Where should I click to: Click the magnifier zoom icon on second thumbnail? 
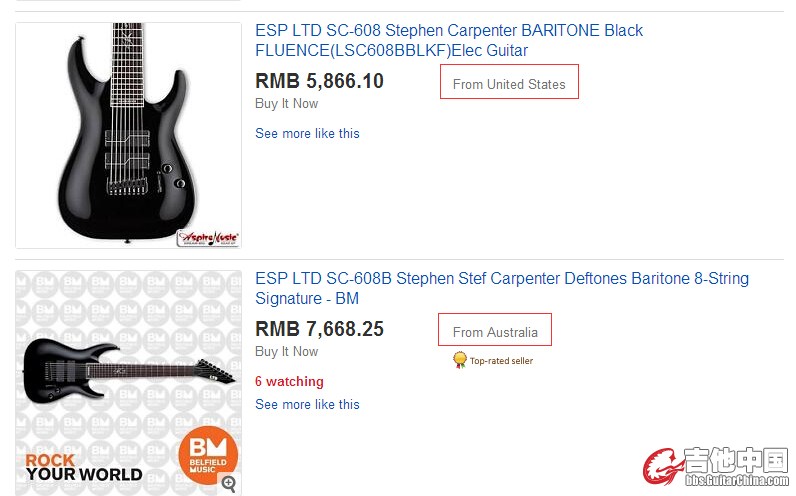coord(229,484)
